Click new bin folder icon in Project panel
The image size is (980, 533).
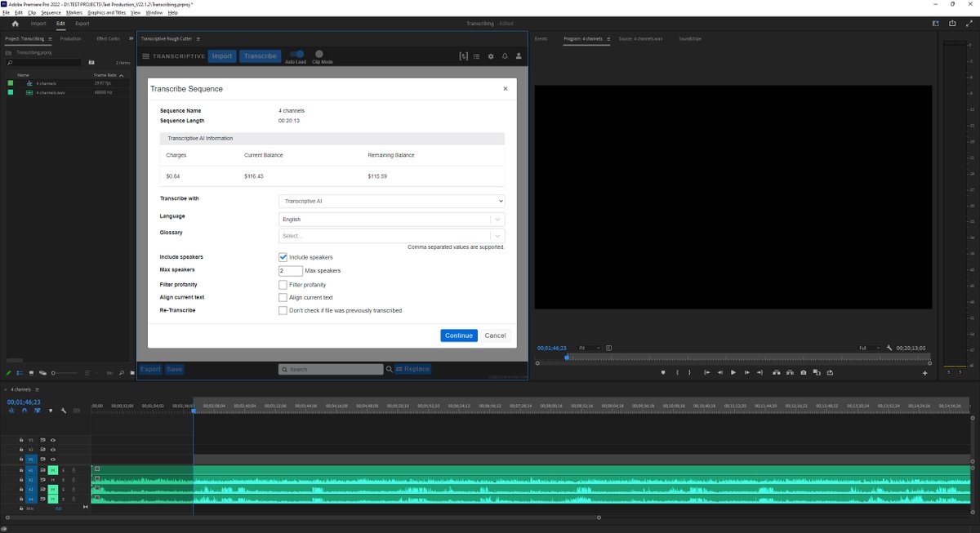(x=132, y=373)
